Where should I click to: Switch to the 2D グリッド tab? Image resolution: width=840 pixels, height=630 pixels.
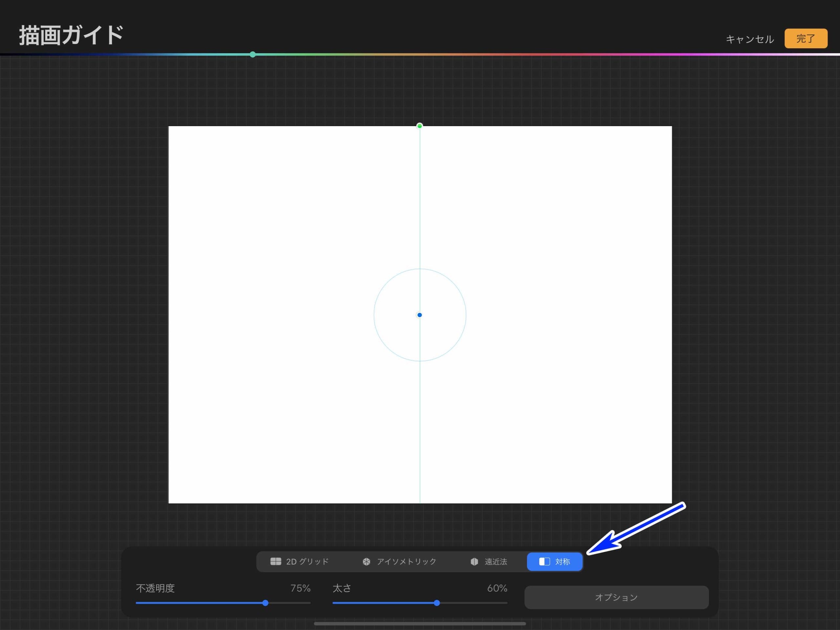[303, 562]
